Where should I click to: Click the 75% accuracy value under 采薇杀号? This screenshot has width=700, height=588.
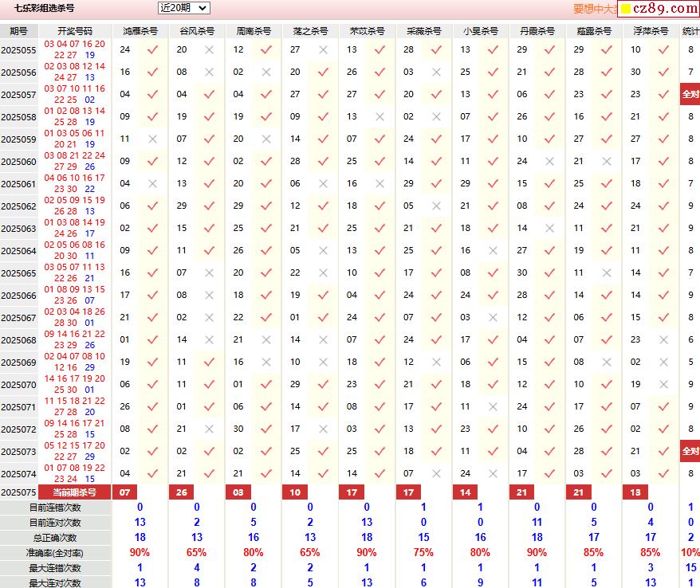tap(423, 552)
